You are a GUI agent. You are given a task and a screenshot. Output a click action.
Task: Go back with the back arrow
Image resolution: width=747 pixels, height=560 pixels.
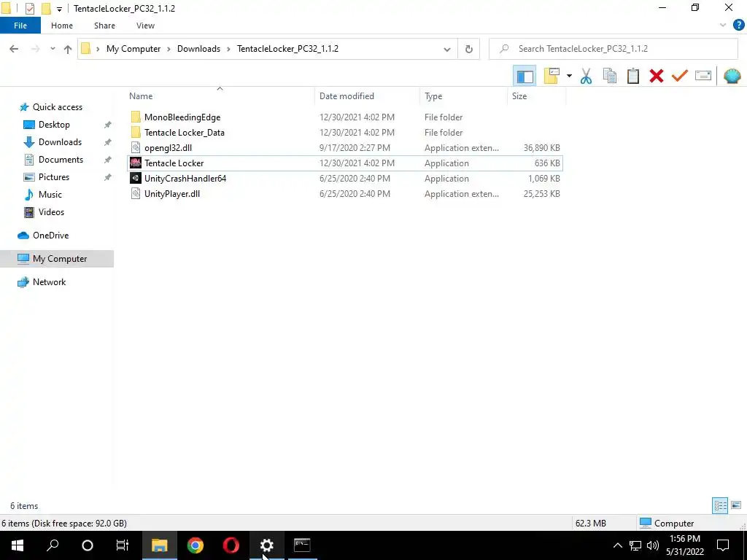pos(14,49)
